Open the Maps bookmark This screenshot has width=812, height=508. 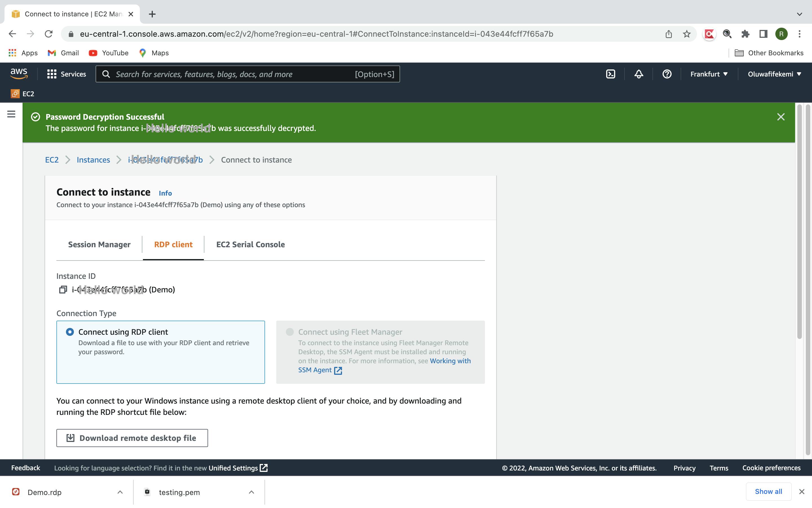154,53
